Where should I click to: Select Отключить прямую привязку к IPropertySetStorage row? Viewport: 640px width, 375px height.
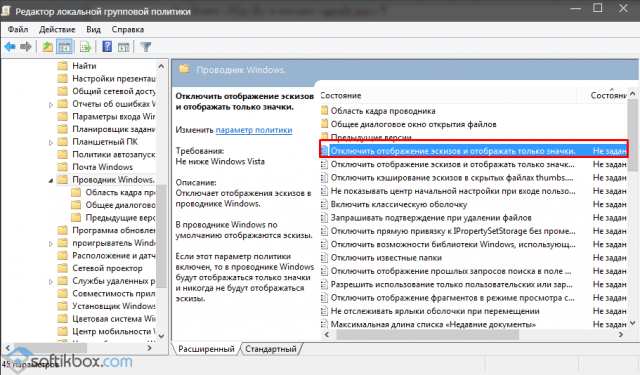tap(473, 231)
